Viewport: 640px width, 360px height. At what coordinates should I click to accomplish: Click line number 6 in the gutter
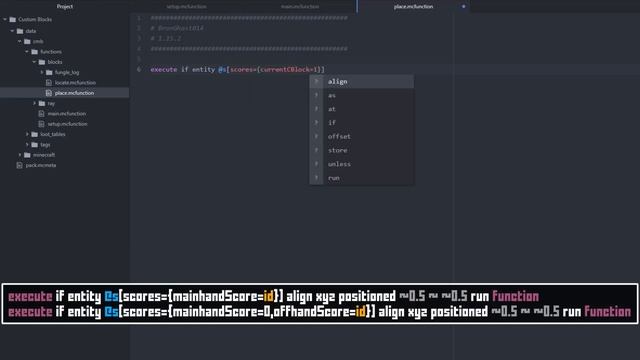139,69
